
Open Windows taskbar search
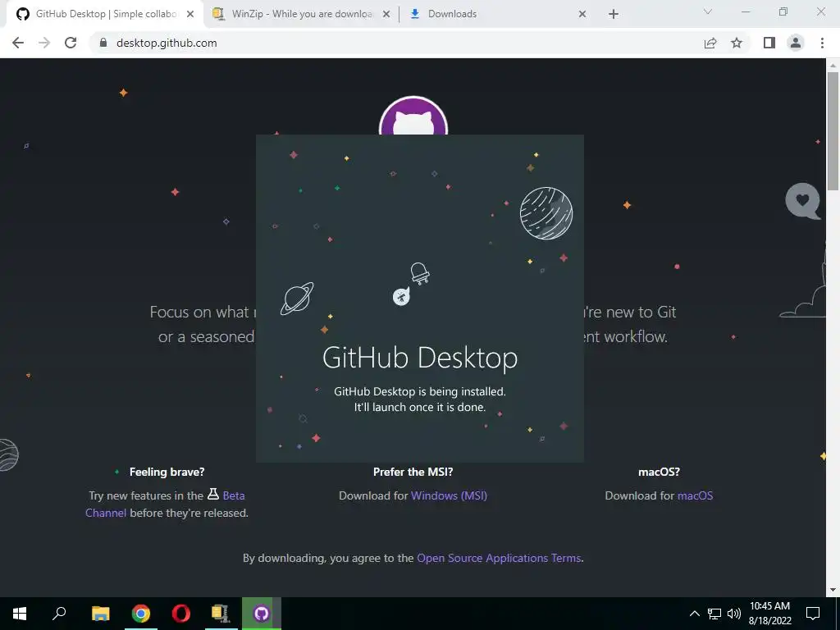click(x=59, y=614)
